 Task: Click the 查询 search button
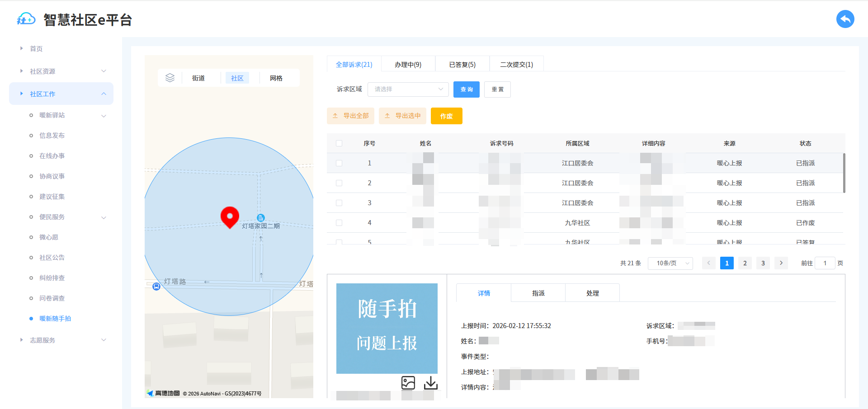[x=466, y=89]
